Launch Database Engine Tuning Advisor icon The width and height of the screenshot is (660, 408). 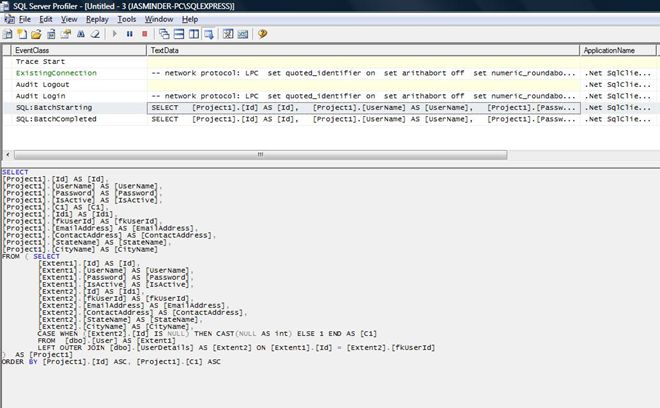[228, 34]
